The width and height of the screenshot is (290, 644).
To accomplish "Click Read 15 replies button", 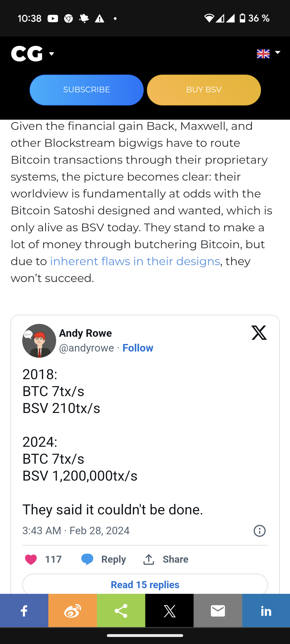I will pyautogui.click(x=145, y=585).
